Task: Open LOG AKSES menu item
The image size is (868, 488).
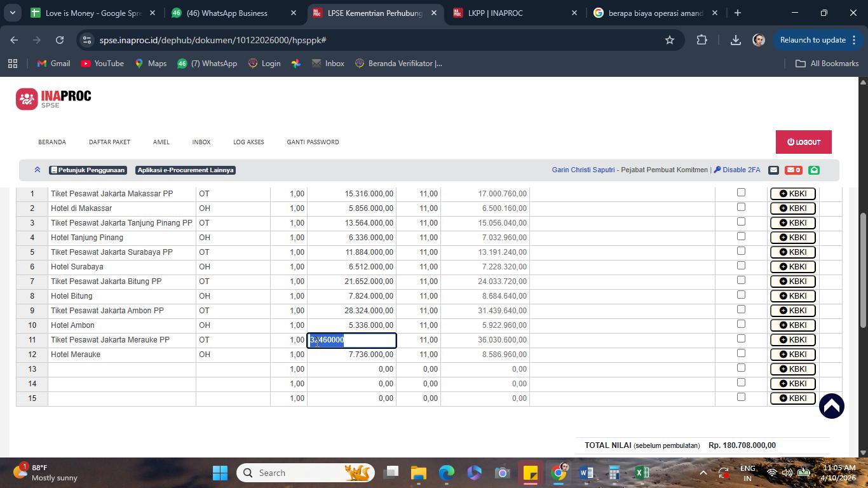Action: point(248,142)
